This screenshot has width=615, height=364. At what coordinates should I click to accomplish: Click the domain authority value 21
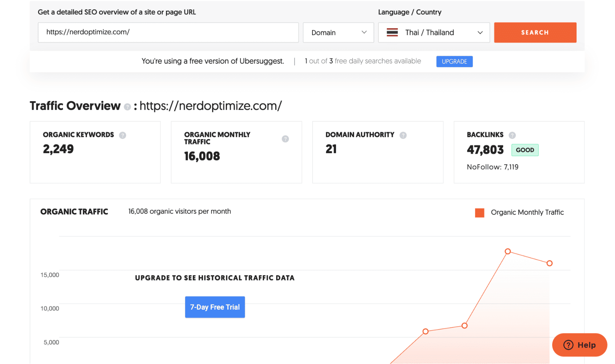[x=331, y=149]
